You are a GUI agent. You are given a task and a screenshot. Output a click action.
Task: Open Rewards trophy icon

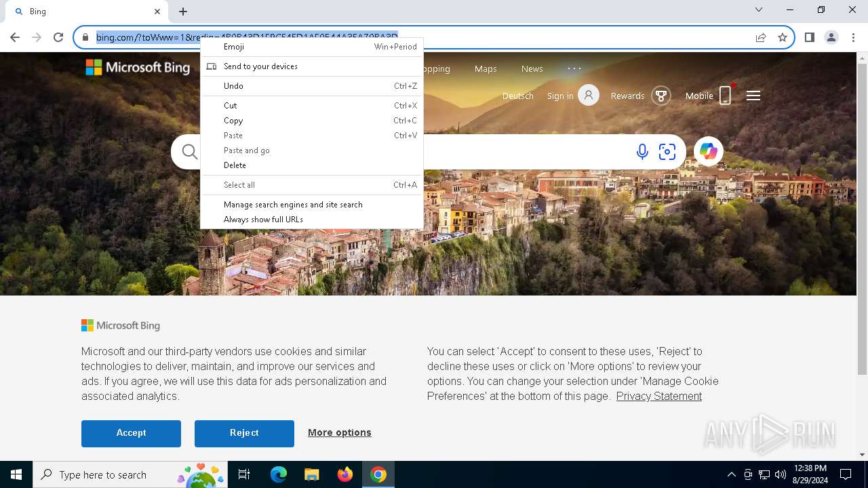coord(661,96)
